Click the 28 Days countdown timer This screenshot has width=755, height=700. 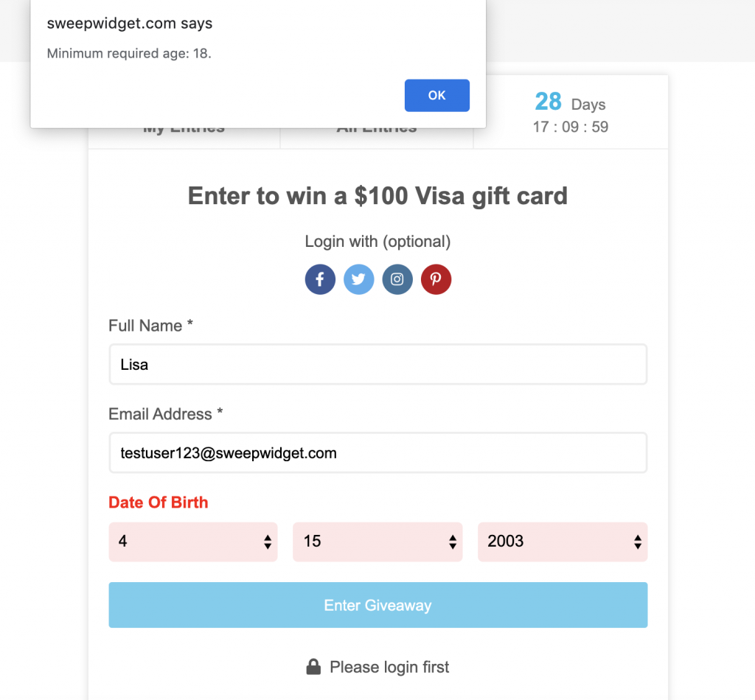pos(571,113)
